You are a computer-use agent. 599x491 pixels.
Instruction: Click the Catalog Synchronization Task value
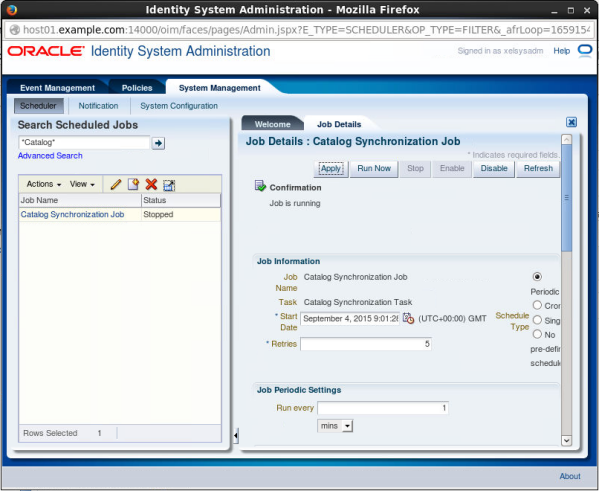pyautogui.click(x=358, y=302)
